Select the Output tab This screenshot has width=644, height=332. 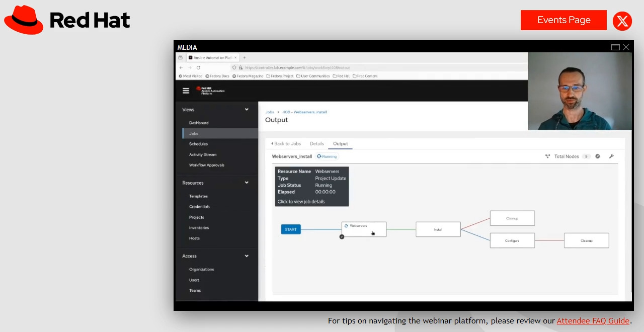(341, 144)
